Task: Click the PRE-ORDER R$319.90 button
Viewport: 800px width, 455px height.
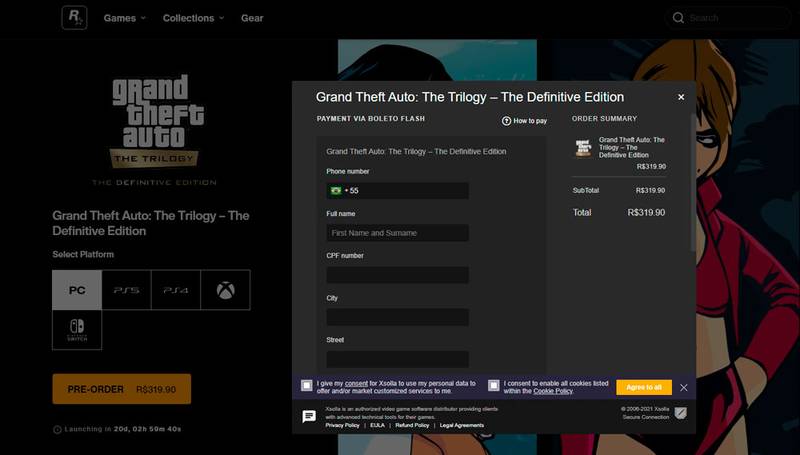Action: click(121, 389)
